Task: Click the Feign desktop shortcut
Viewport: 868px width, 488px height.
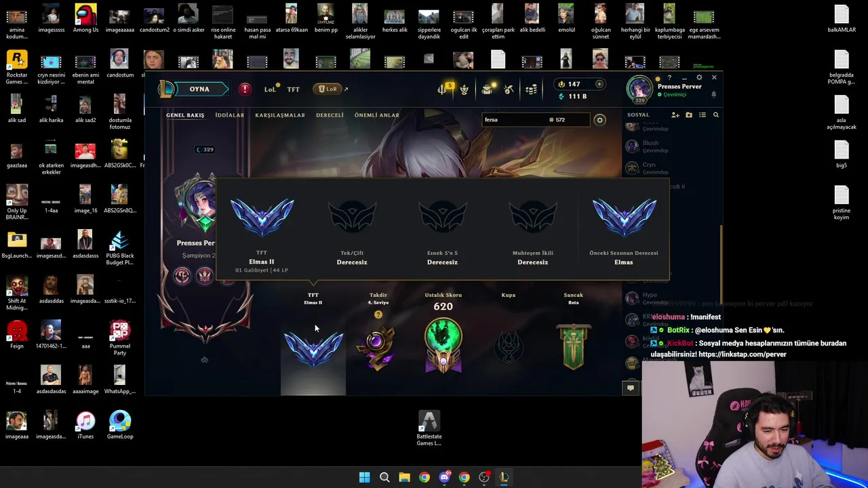Action: pos(17,335)
